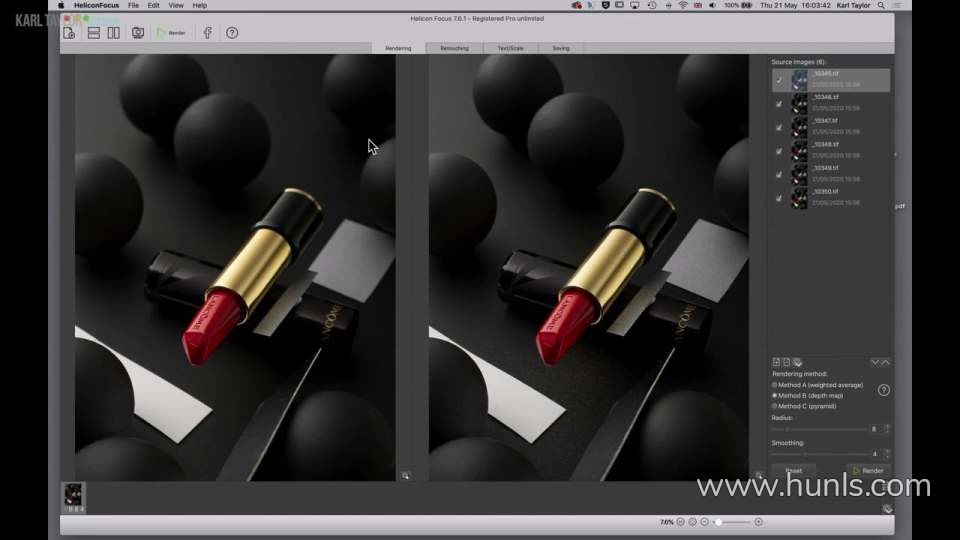
Task: Open the Text/Scale tab
Action: 511,48
